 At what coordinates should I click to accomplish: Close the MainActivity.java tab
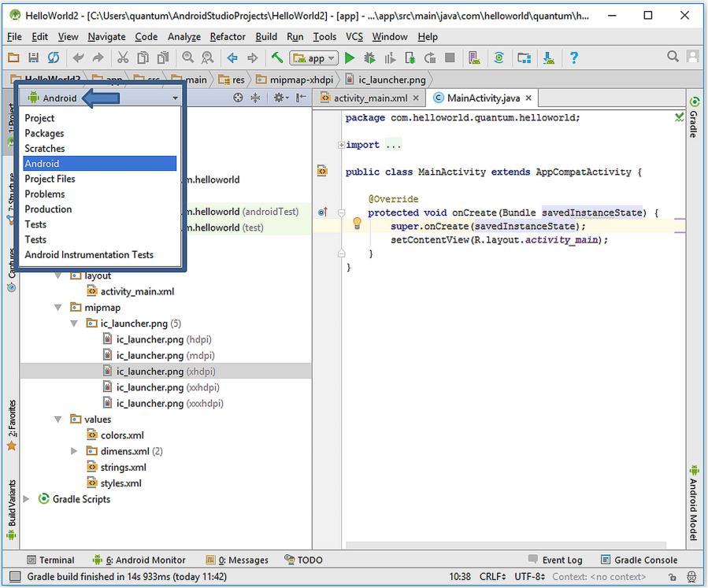[x=528, y=98]
